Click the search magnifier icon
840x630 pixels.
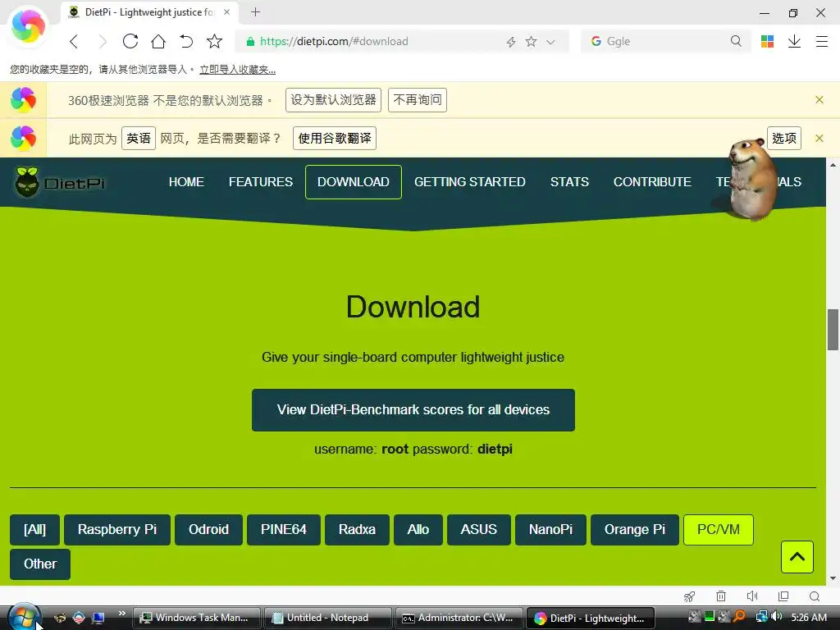pos(736,41)
